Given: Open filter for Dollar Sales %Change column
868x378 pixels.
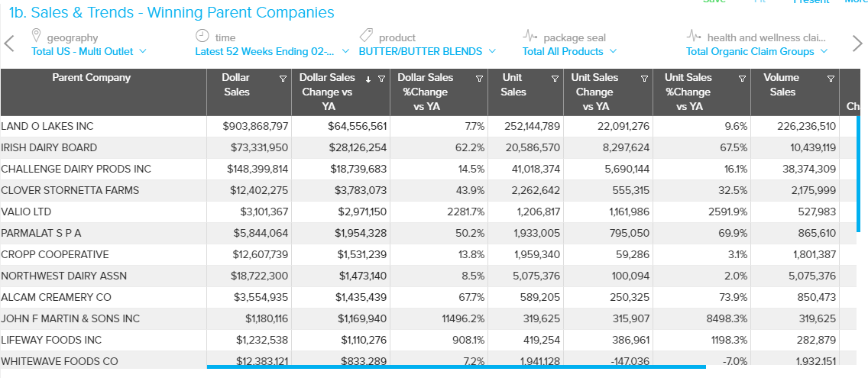Looking at the screenshot, I should (x=479, y=79).
